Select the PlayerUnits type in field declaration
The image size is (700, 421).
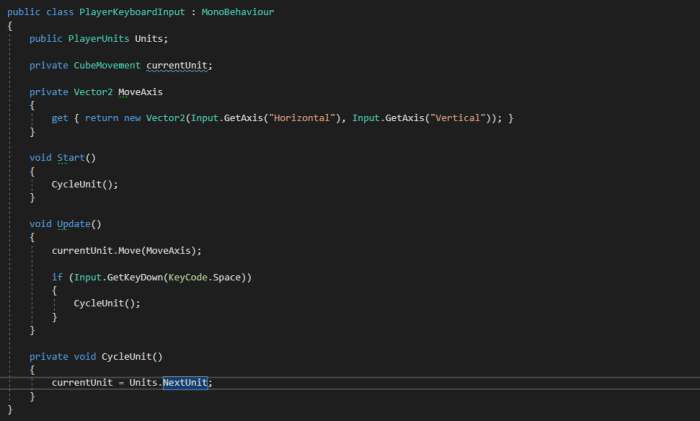tap(98, 38)
